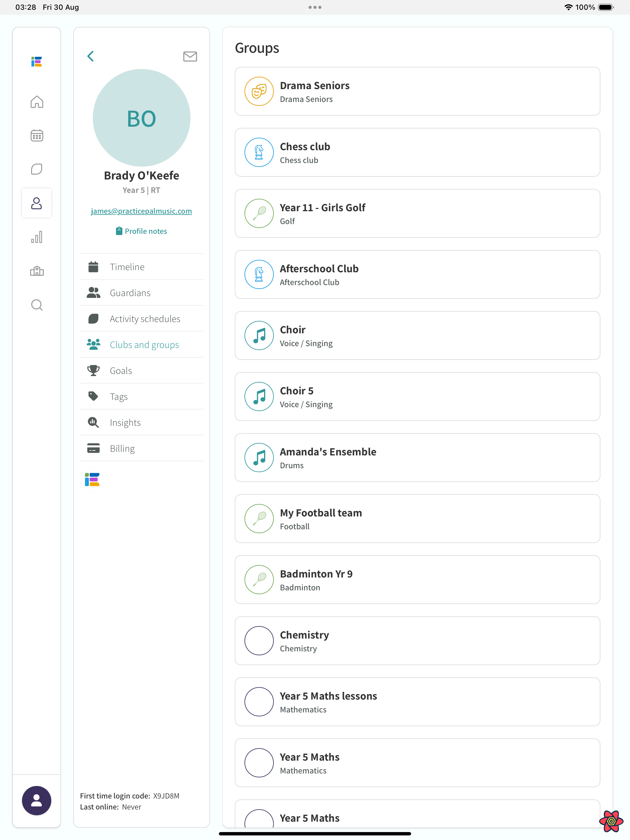
Task: Click the first time login code X9JD8M
Action: [166, 795]
